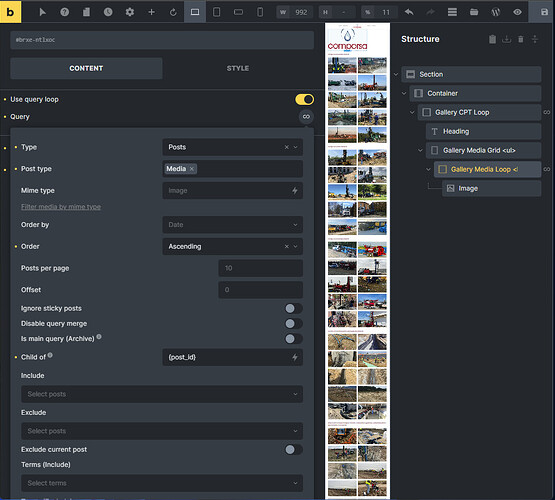Image resolution: width=555 pixels, height=500 pixels.
Task: Collapse the Gallery CPT Loop tree item
Action: pos(412,113)
